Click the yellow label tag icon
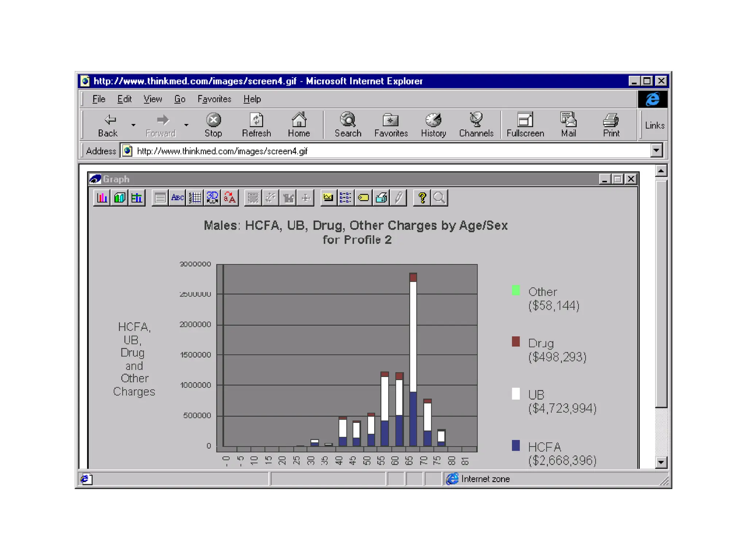 pos(363,198)
